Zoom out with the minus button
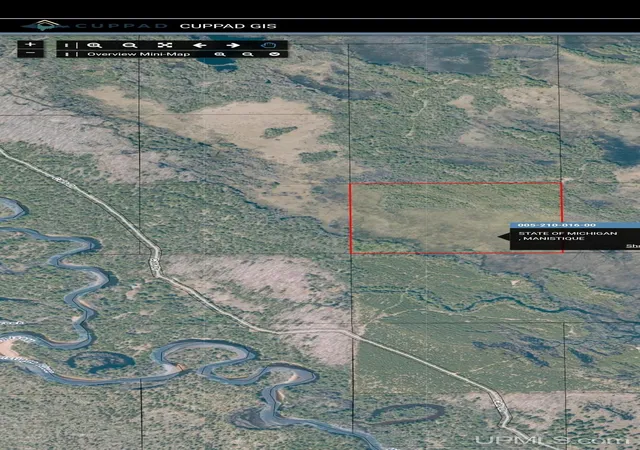Screen dimensions: 640x450 coord(31,53)
